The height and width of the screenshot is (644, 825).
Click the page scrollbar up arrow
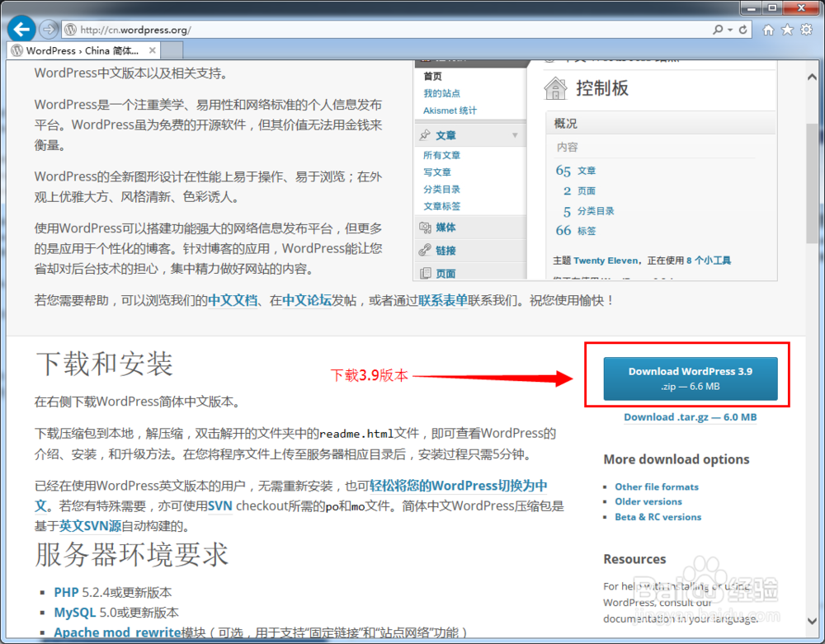click(812, 78)
